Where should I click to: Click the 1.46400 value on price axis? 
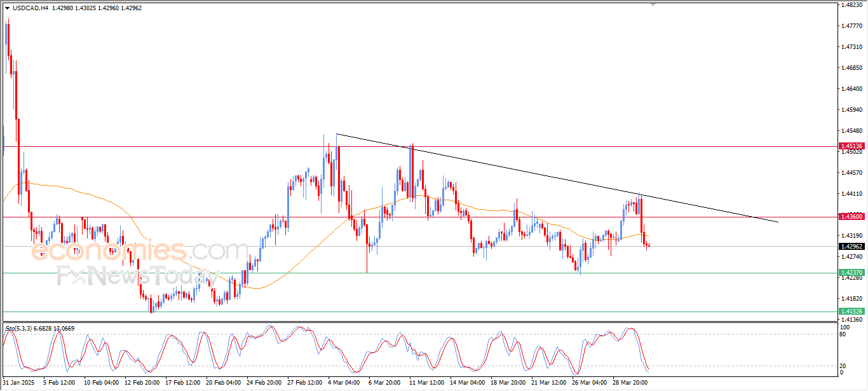tap(851, 89)
